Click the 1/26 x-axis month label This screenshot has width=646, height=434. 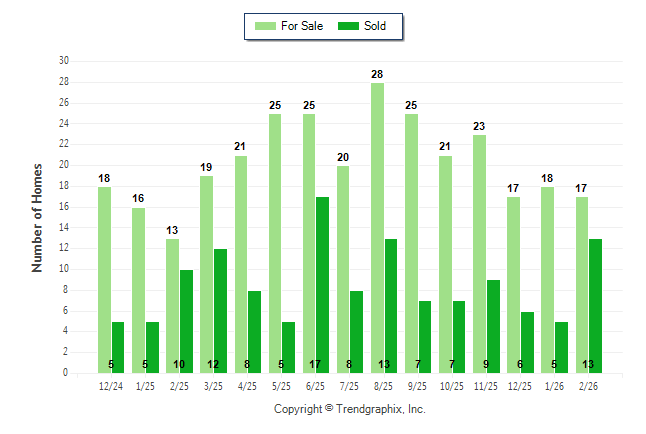pyautogui.click(x=554, y=386)
